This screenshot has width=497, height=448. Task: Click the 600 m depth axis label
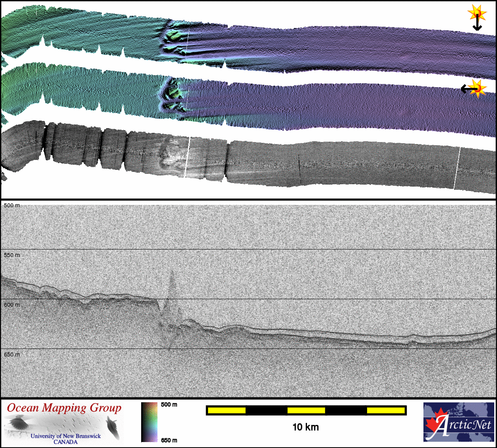pyautogui.click(x=12, y=305)
